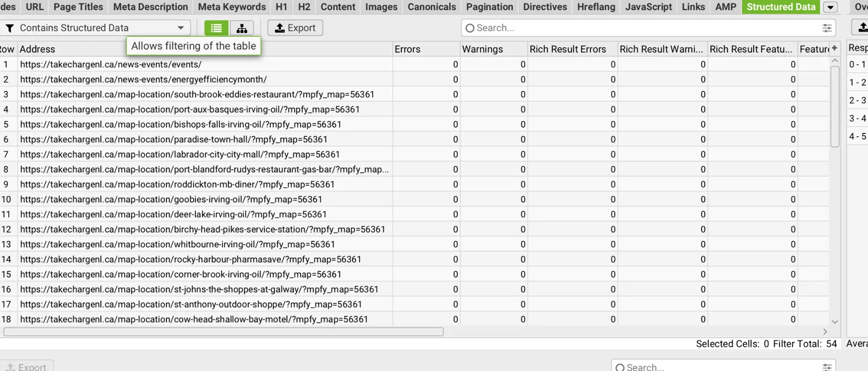Select the Structured Data tab

781,7
